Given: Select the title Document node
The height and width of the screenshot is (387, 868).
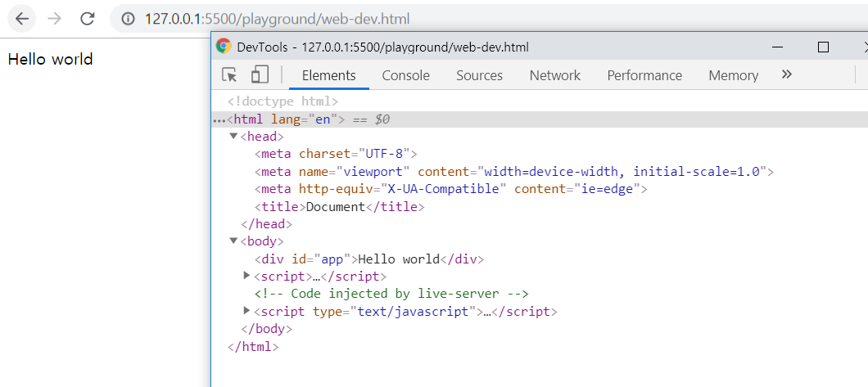Looking at the screenshot, I should pos(339,207).
